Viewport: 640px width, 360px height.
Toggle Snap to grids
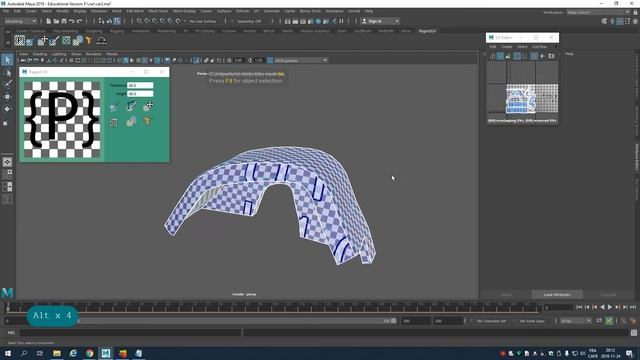(x=139, y=21)
